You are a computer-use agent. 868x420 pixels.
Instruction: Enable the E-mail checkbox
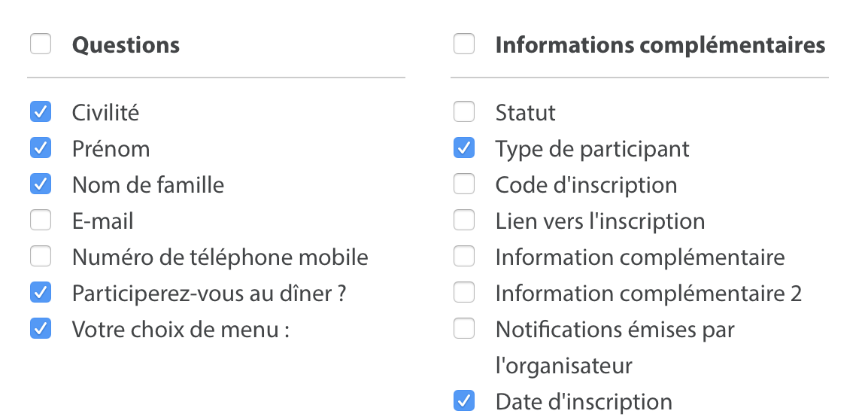tap(41, 221)
